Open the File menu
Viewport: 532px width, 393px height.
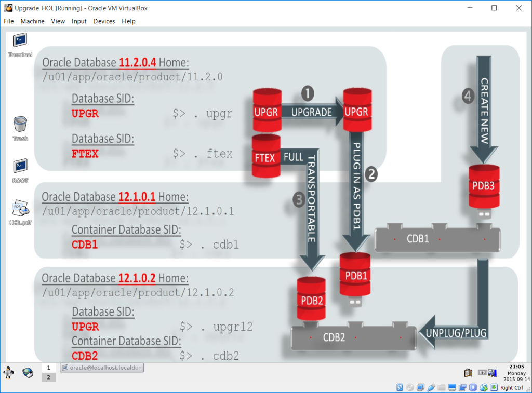click(9, 21)
